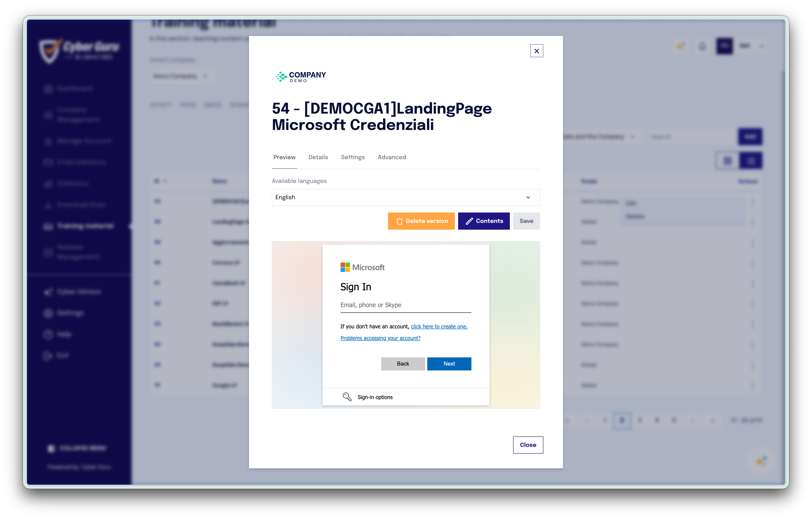Select the Advanced tab
Image resolution: width=812 pixels, height=519 pixels.
tap(392, 157)
